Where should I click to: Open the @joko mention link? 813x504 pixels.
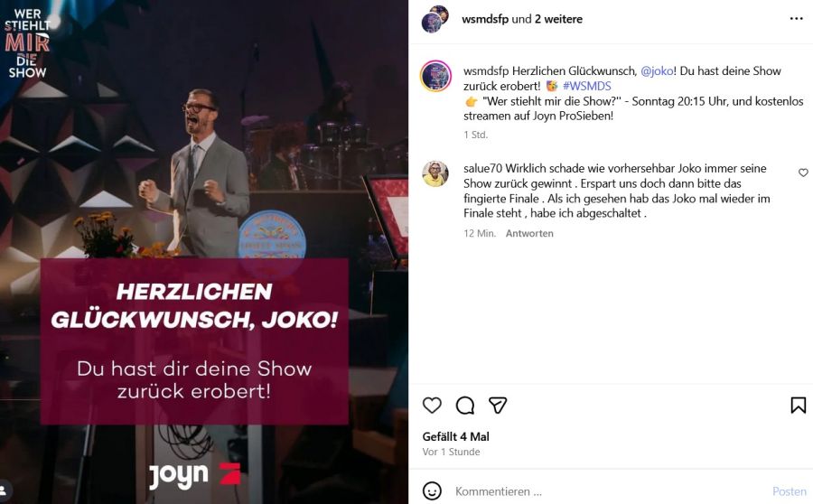pos(657,71)
